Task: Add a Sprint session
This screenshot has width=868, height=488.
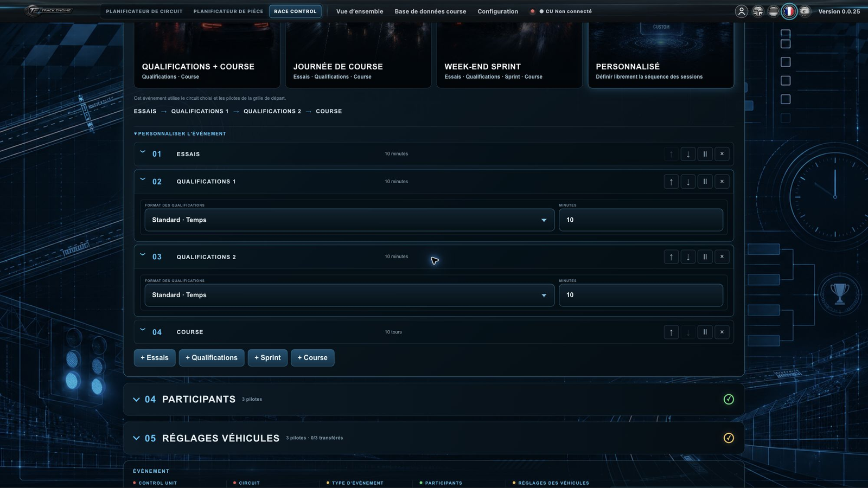Action: pyautogui.click(x=267, y=358)
